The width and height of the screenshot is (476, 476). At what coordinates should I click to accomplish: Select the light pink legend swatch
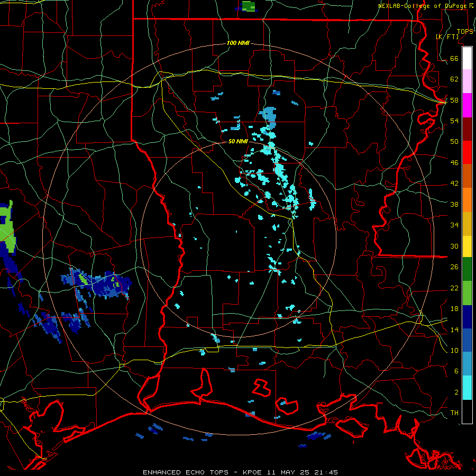pos(467,81)
